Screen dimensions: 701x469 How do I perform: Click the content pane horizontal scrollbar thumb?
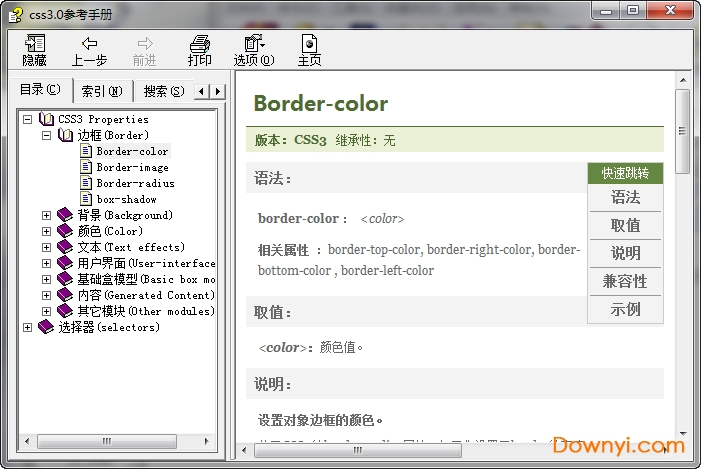(358, 450)
